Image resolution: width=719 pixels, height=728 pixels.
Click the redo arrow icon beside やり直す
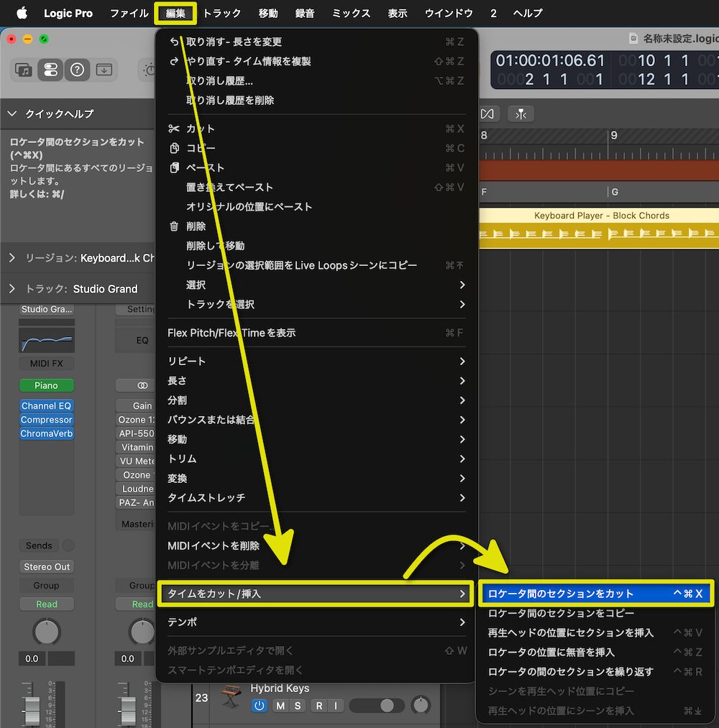(x=174, y=61)
